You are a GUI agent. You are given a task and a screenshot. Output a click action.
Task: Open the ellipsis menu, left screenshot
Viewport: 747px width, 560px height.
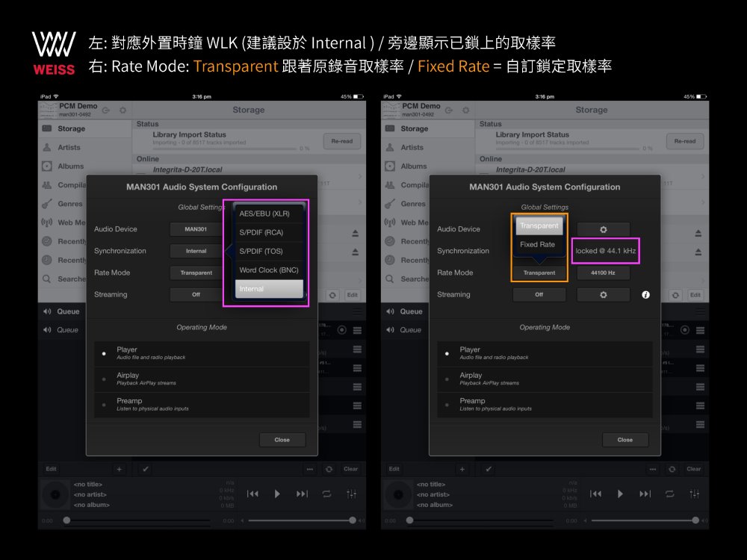[310, 469]
